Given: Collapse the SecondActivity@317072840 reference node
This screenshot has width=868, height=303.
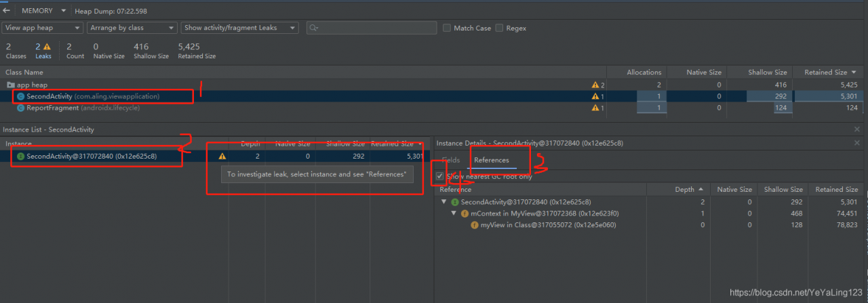Looking at the screenshot, I should (x=444, y=202).
